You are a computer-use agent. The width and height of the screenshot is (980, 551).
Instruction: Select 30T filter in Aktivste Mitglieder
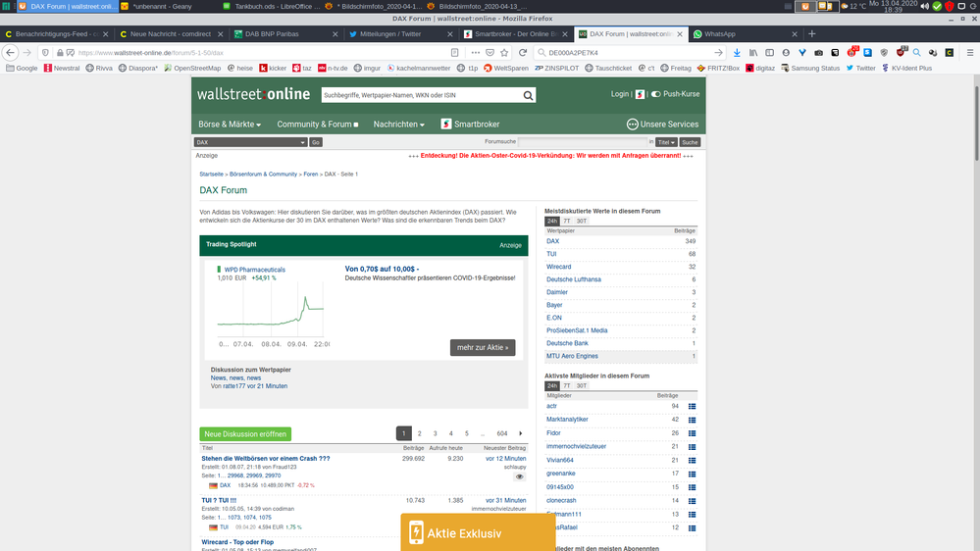point(581,385)
